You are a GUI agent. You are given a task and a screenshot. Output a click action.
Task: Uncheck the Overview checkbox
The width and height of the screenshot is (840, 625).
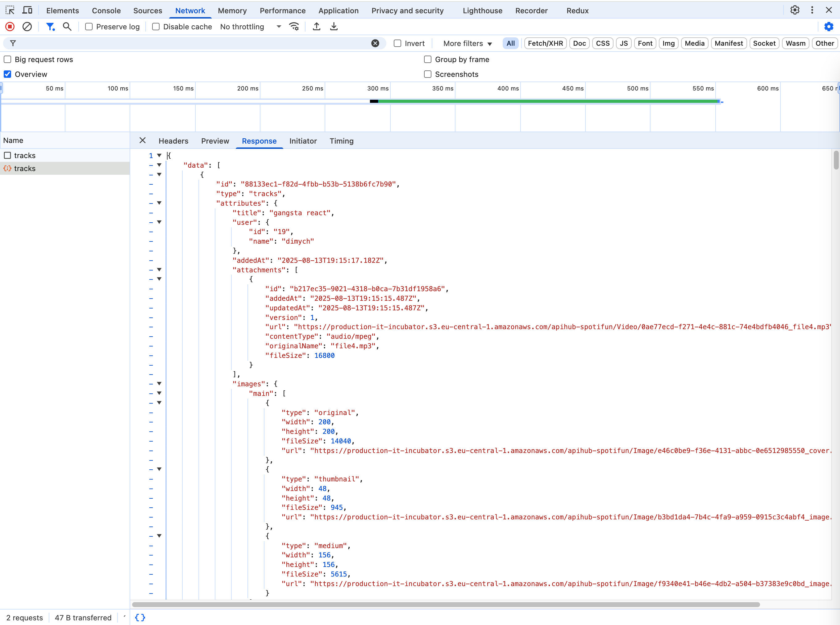click(8, 74)
